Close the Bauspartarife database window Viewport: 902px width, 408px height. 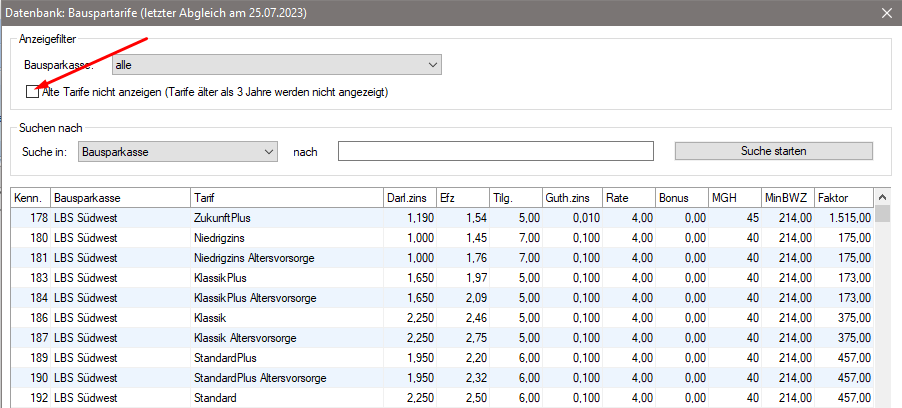888,13
